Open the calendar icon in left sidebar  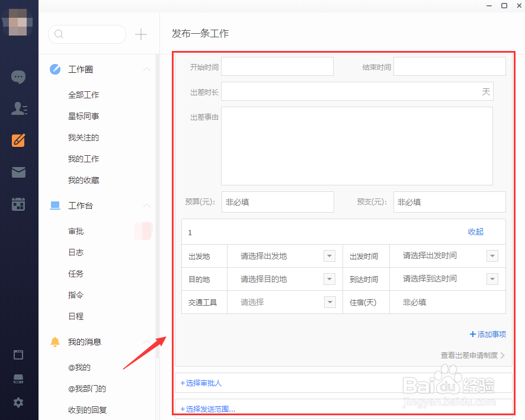[x=18, y=204]
